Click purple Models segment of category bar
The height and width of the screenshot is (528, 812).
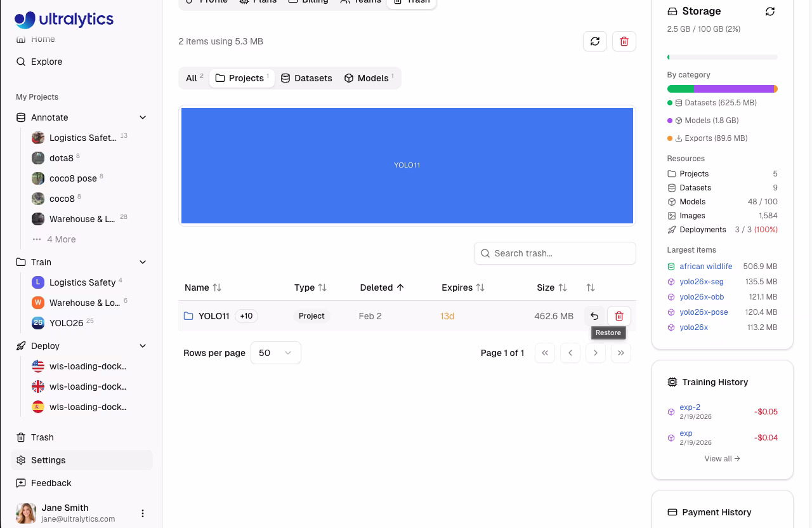pos(734,89)
